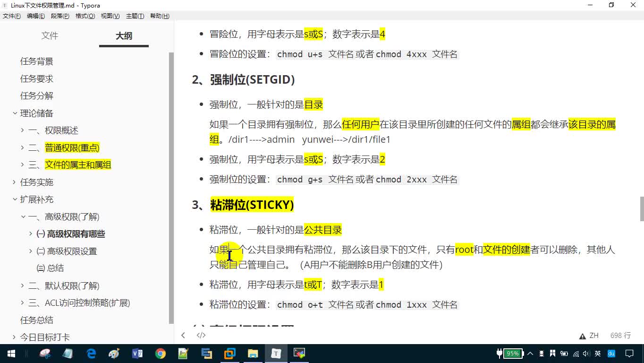Open VMware Workstation from taskbar
644x363 pixels.
click(230, 353)
